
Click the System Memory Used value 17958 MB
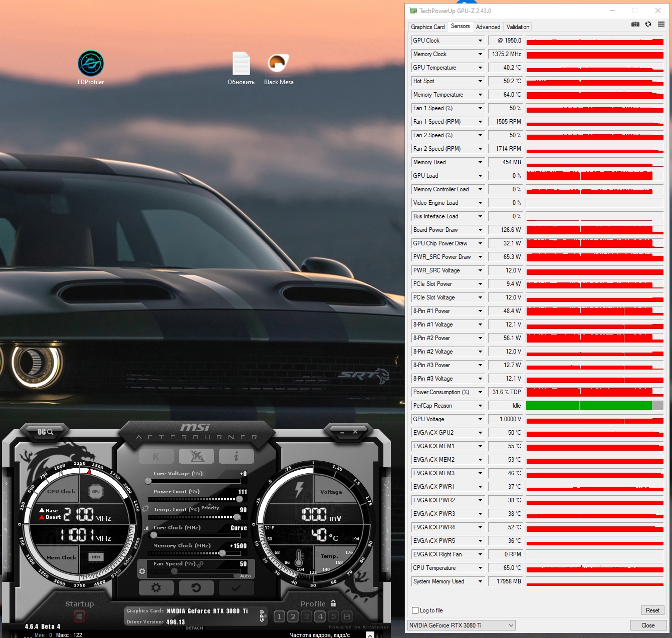point(506,581)
